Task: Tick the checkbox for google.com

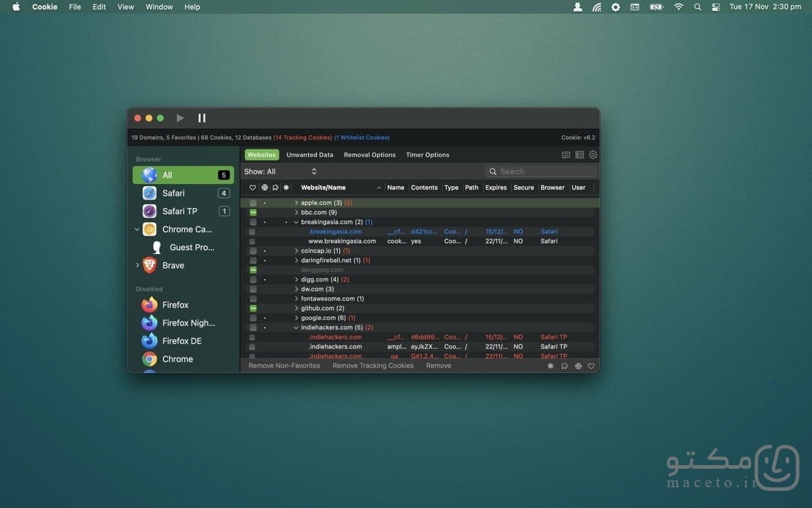Action: coord(253,318)
